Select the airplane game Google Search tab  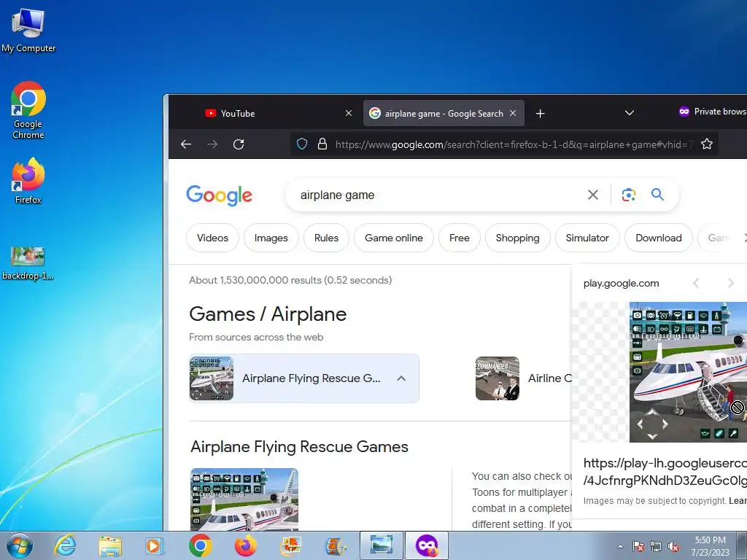[444, 113]
